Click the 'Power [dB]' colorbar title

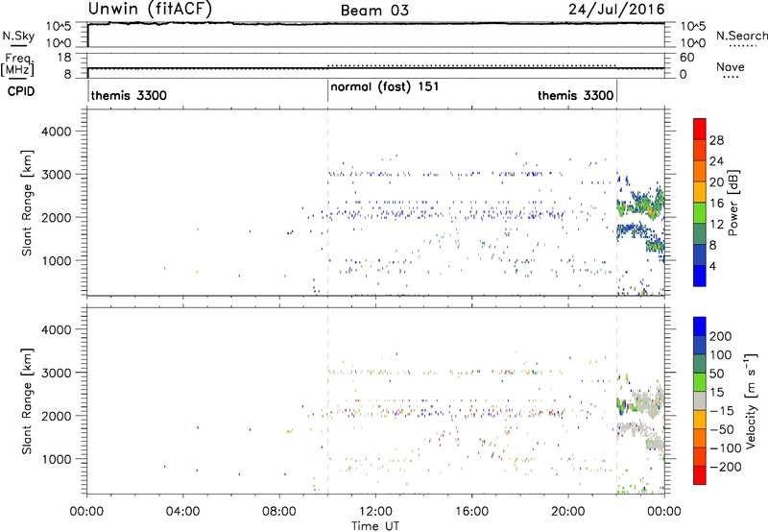pyautogui.click(x=732, y=203)
